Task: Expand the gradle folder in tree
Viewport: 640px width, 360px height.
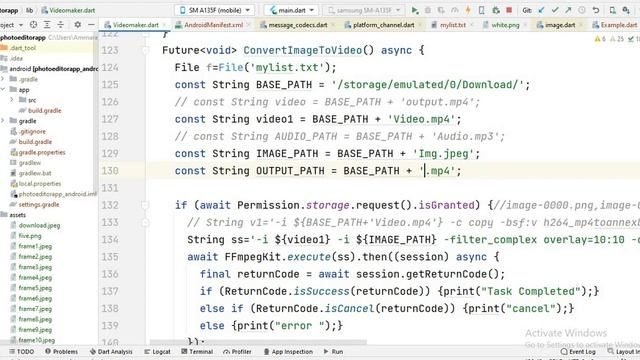Action: 3,121
